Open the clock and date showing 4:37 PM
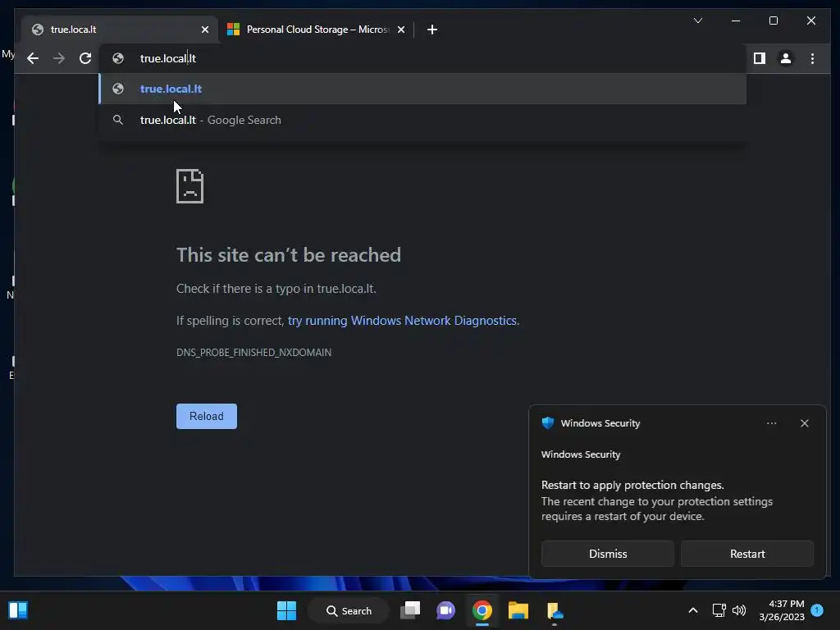The image size is (840, 630). [x=782, y=610]
